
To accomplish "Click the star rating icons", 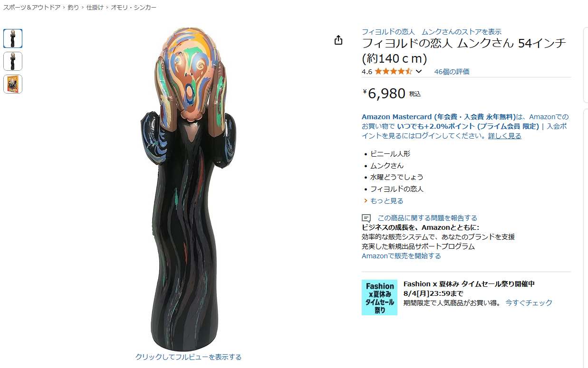I will (393, 72).
